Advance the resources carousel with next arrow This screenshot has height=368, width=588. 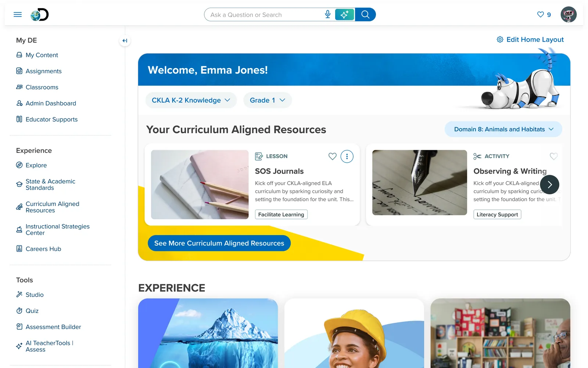pos(550,185)
